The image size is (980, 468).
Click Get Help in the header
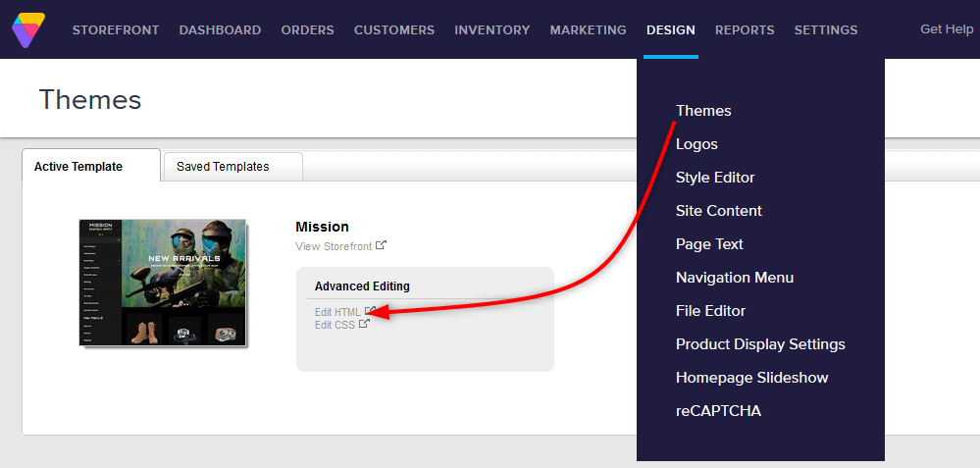coord(946,29)
